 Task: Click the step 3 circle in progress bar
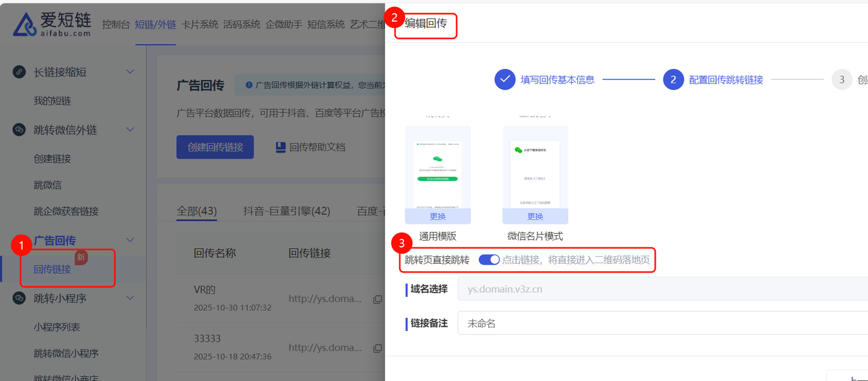click(x=842, y=79)
